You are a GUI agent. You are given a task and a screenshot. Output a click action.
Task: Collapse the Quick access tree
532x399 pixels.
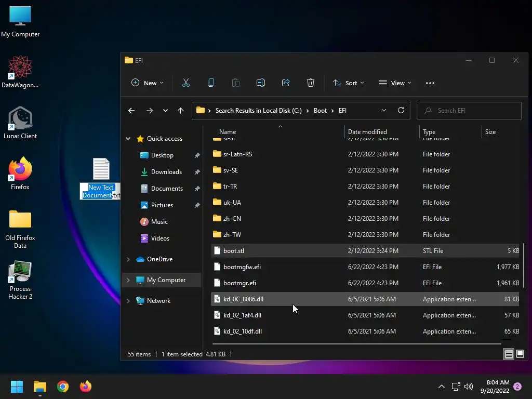(128, 138)
